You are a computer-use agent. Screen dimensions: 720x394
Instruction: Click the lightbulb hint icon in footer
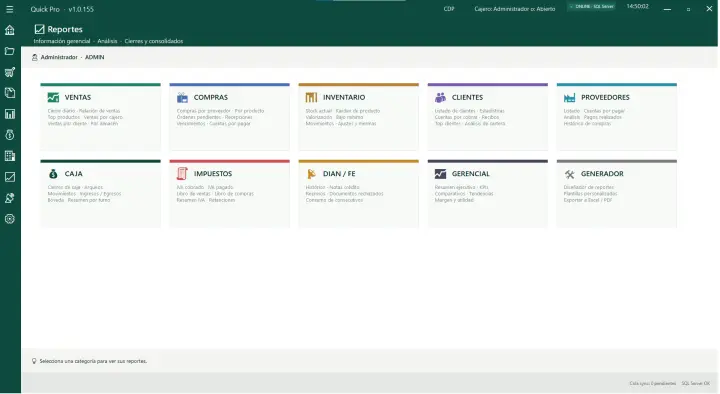click(x=34, y=361)
